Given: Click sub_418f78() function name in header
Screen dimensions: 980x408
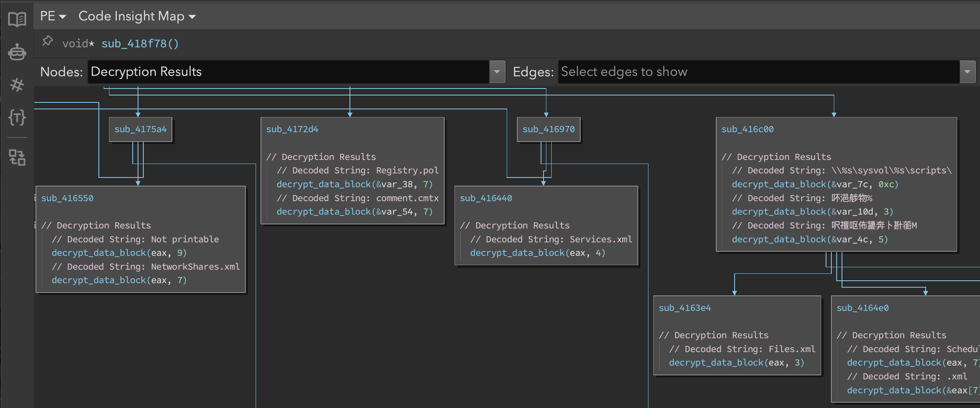Looking at the screenshot, I should coord(140,44).
